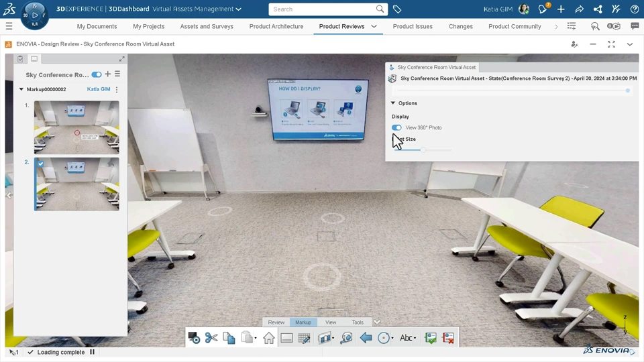Screen dimensions: 644x362
Task: Uncheck the slide 2 thumbnail checkbox
Action: pos(40,164)
